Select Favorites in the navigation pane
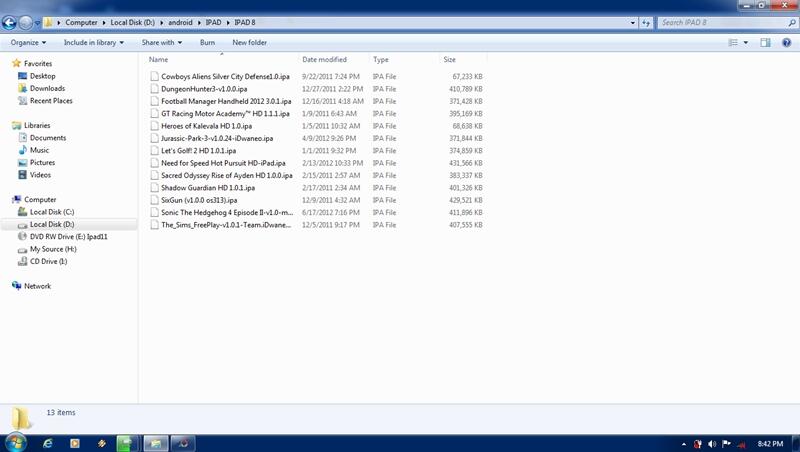Image resolution: width=800 pixels, height=452 pixels. (38, 63)
